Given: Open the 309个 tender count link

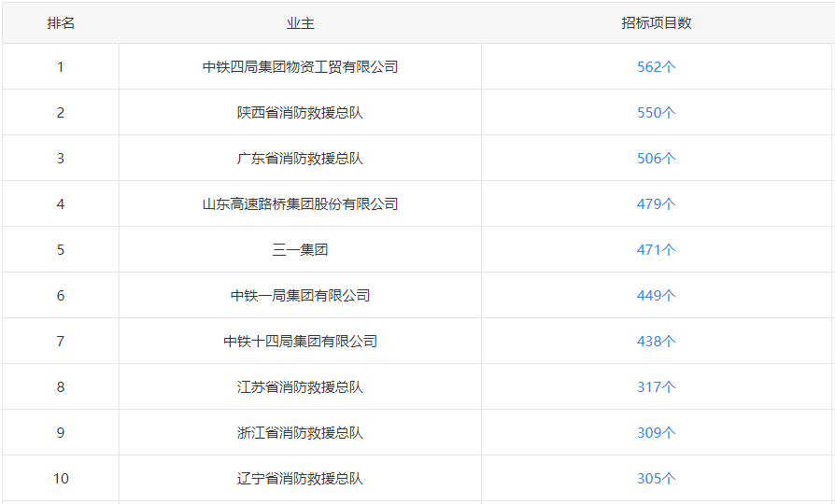Looking at the screenshot, I should (x=656, y=433).
